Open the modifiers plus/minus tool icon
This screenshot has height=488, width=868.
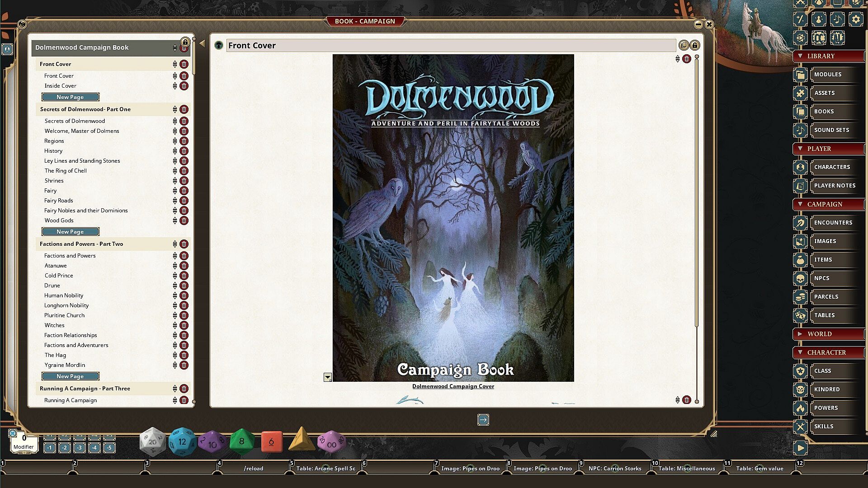[801, 19]
